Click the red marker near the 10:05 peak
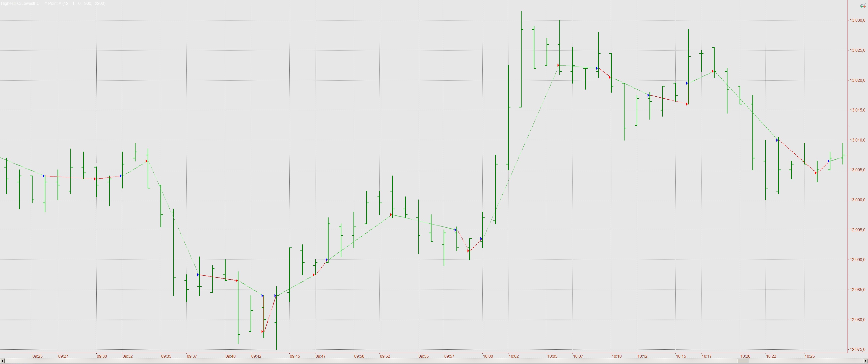 point(558,65)
